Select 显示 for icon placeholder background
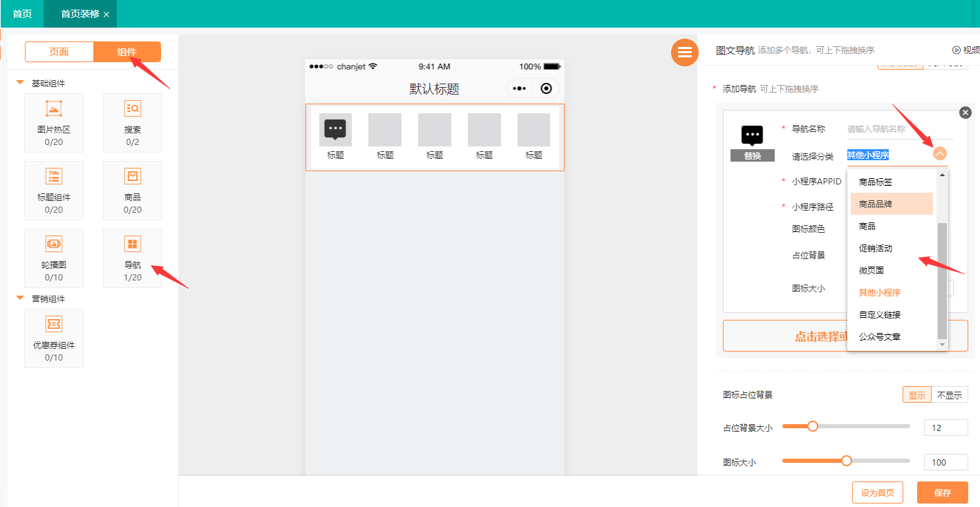The image size is (980, 507). tap(916, 395)
